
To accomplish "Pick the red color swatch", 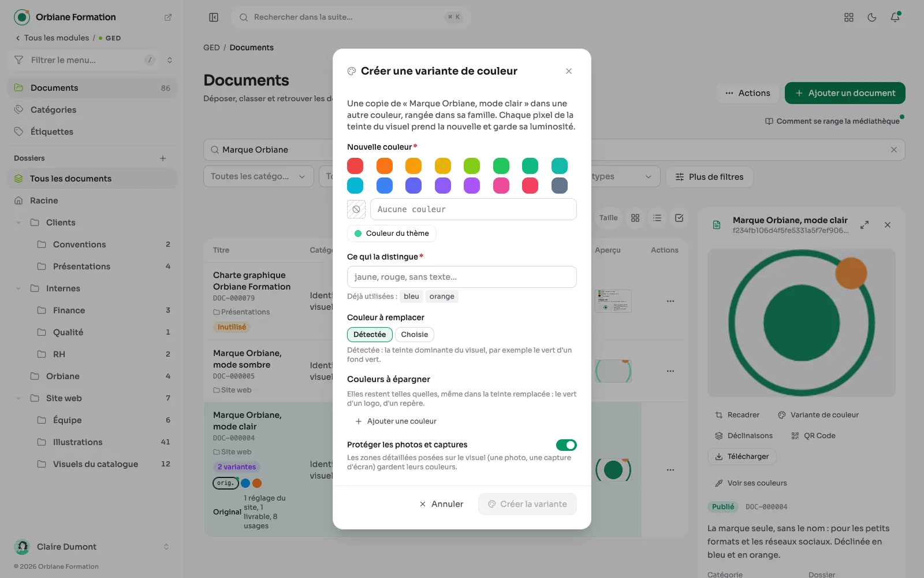I will 355,166.
